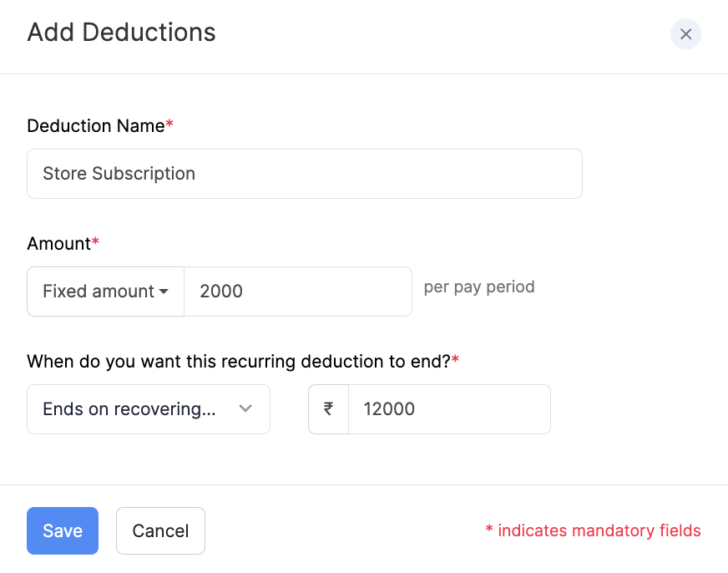Click the per pay period text
728x573 pixels.
pos(478,286)
